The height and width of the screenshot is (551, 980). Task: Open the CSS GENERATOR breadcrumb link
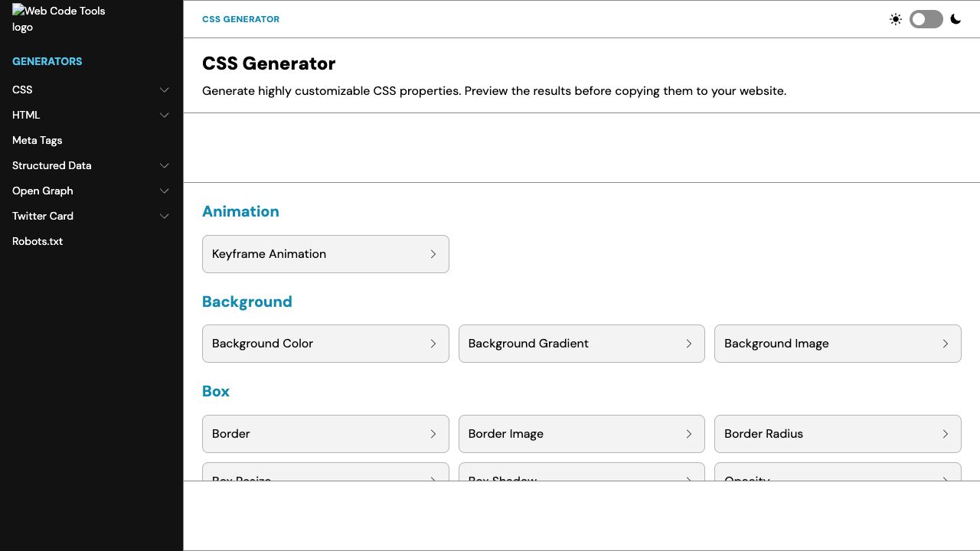click(240, 19)
